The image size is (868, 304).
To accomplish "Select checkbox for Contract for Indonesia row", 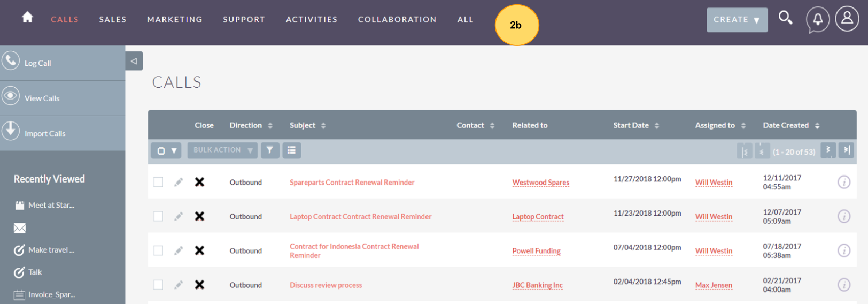I will tap(158, 250).
